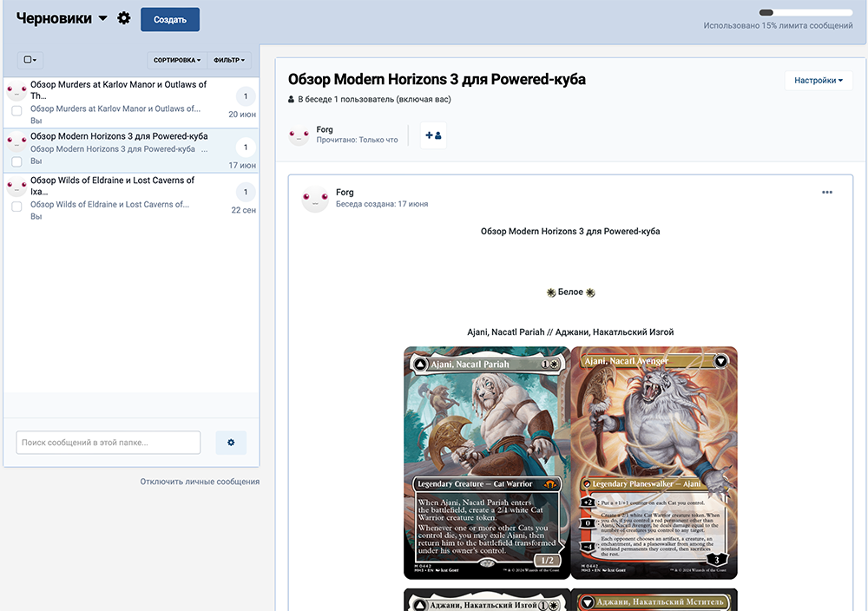This screenshot has height=611, width=868.
Task: Click Forg avatar in the message header
Action: pyautogui.click(x=314, y=199)
